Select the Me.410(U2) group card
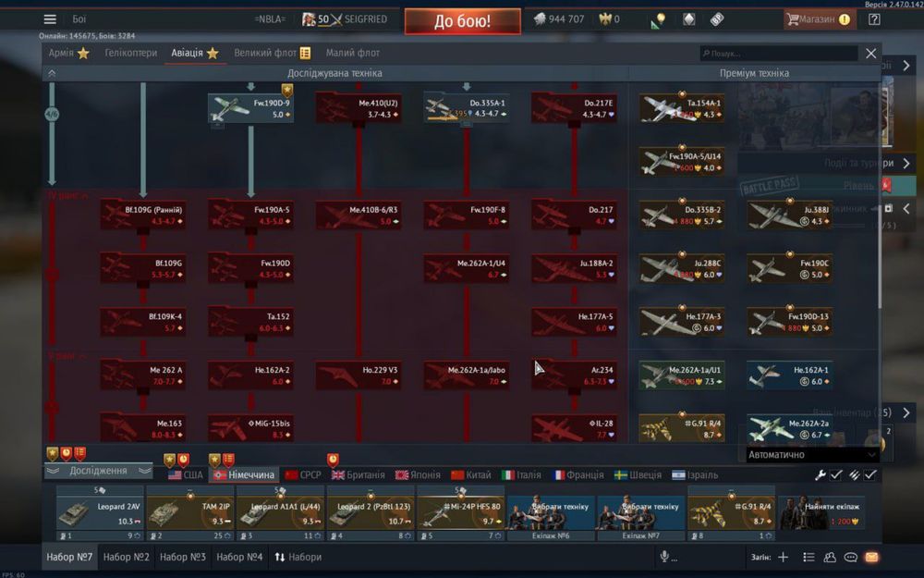 tap(359, 108)
